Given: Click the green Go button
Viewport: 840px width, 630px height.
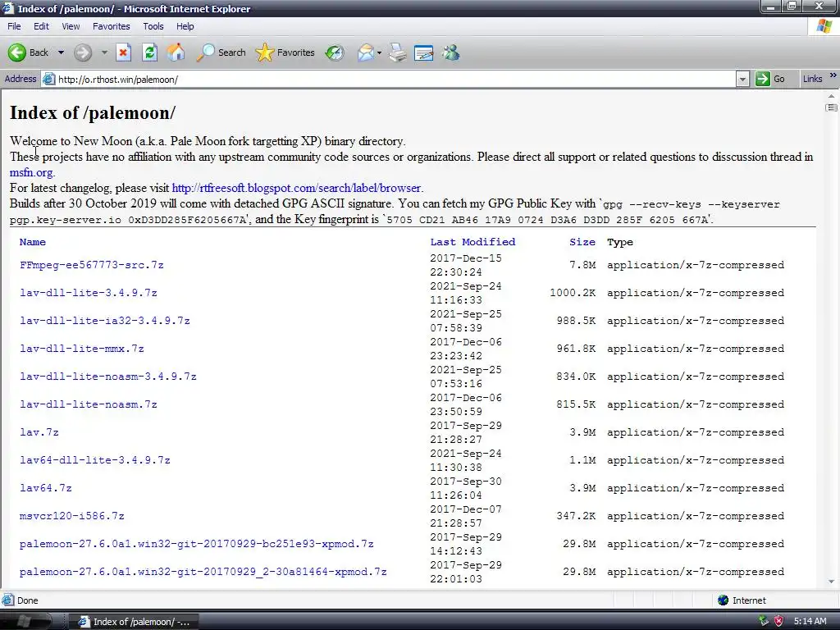Looking at the screenshot, I should [x=770, y=80].
